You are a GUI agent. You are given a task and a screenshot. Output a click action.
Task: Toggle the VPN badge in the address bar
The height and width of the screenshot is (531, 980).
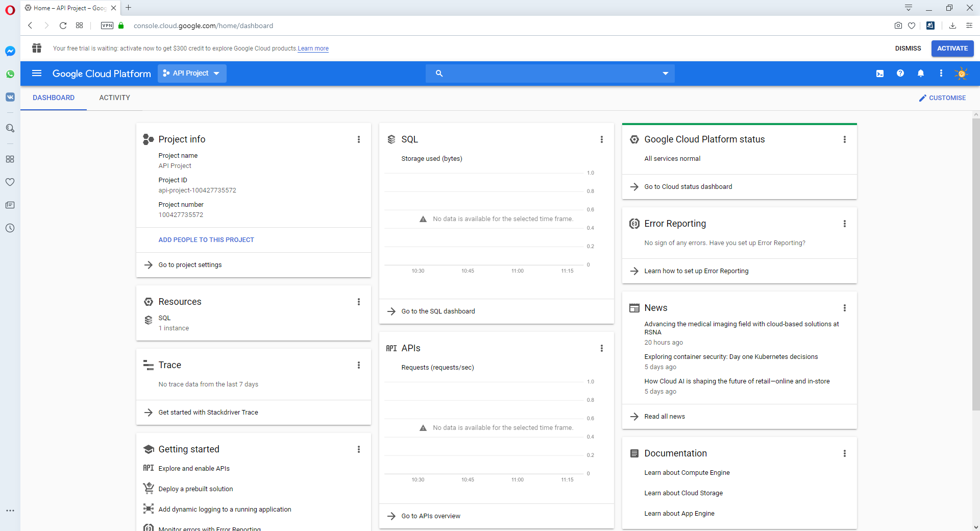(x=107, y=26)
